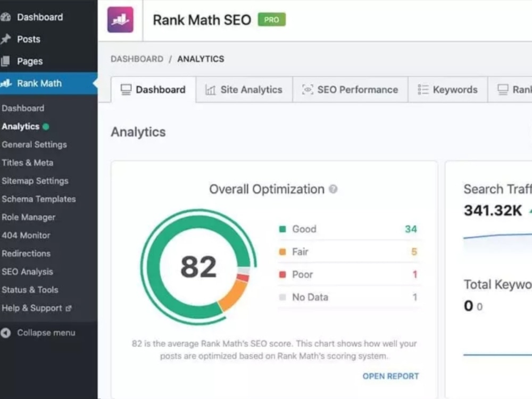The width and height of the screenshot is (532, 399).
Task: Click the Pages document icon
Action: (5, 61)
